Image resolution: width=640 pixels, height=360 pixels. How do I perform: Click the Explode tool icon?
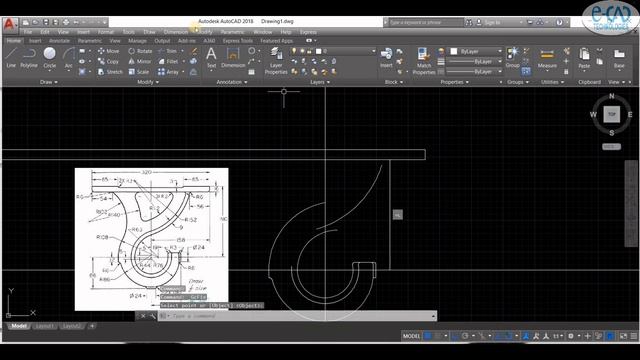click(193, 61)
